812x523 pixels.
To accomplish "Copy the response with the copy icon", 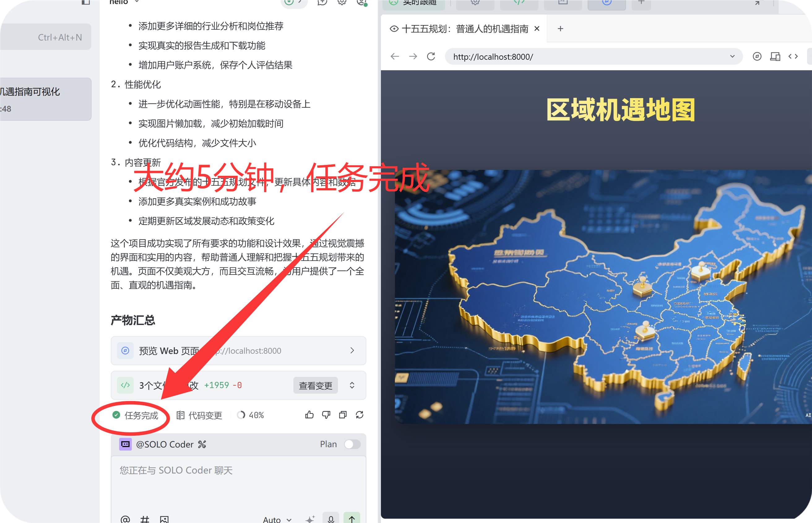I will [x=343, y=415].
